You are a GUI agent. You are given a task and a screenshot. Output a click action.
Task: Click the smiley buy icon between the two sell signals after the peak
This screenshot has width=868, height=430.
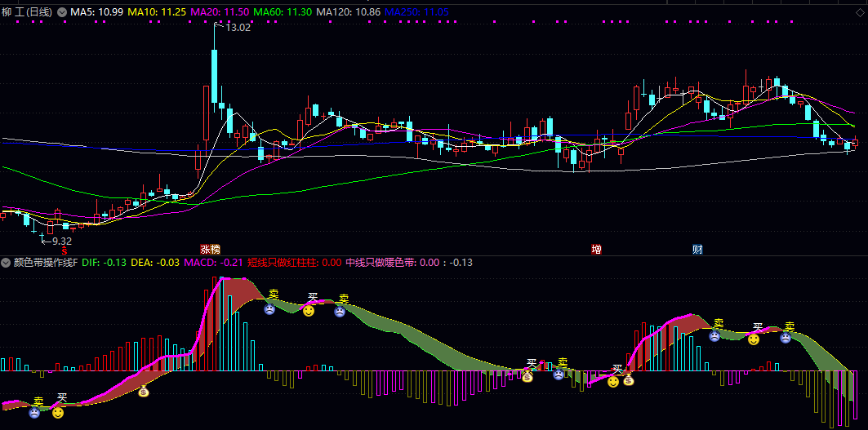tap(309, 311)
